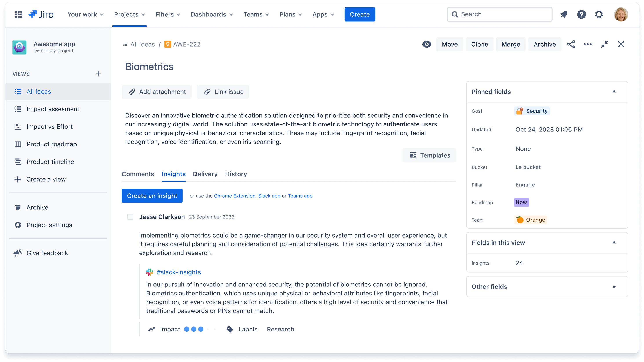This screenshot has height=362, width=644.
Task: Expand the Other fields section
Action: (614, 286)
